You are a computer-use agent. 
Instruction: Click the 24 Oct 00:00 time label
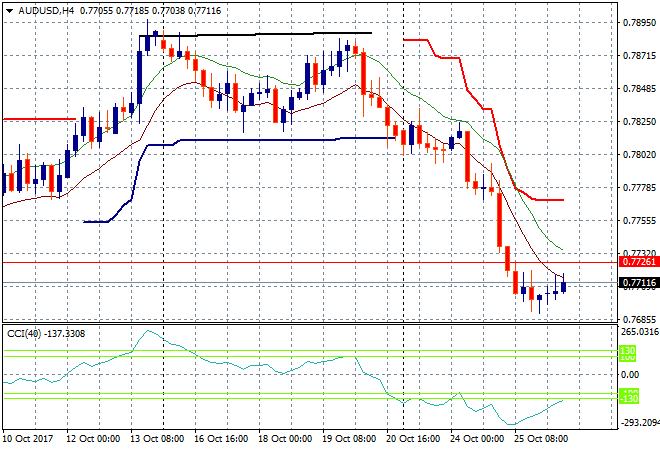click(x=477, y=439)
